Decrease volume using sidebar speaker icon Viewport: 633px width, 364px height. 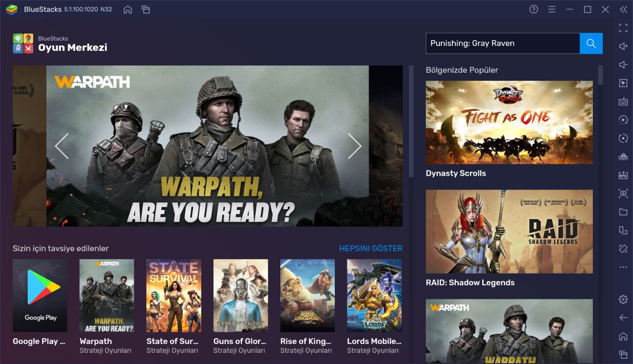click(623, 65)
